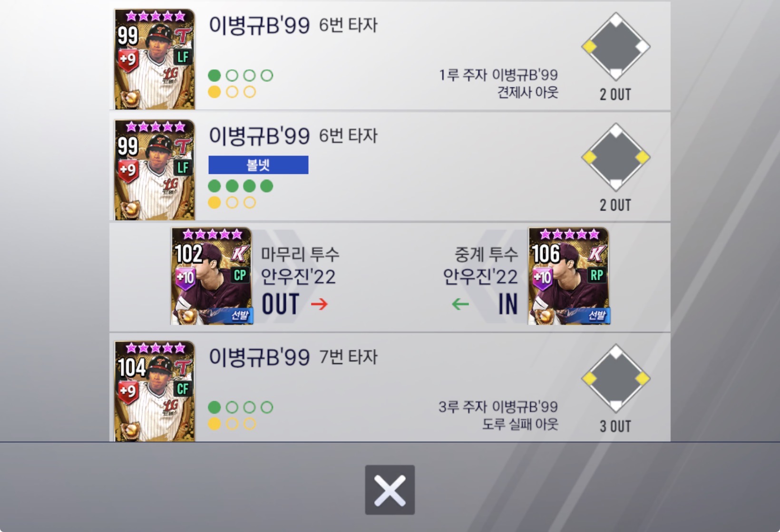
Task: Click base diamond in pickoff-out row
Action: click(x=616, y=47)
